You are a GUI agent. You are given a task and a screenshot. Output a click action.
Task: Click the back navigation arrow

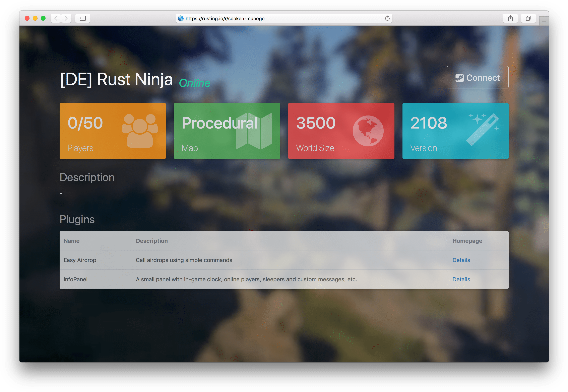56,18
